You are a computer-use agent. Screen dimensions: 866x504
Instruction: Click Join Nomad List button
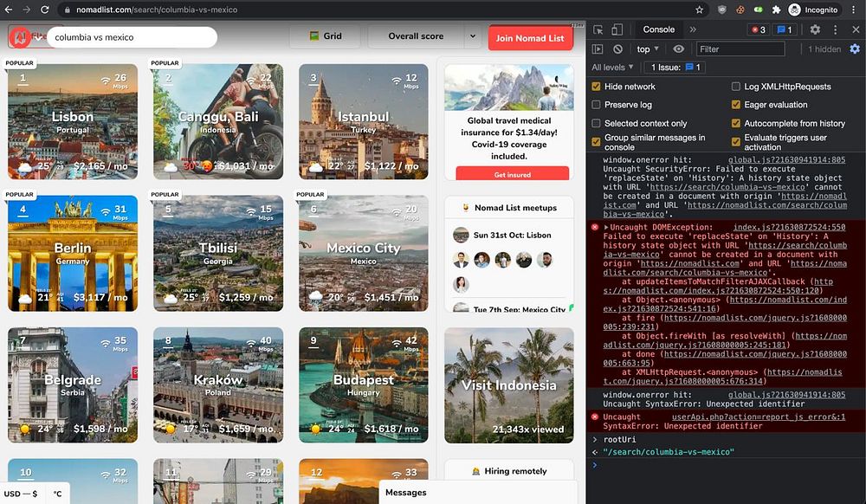[x=530, y=38]
